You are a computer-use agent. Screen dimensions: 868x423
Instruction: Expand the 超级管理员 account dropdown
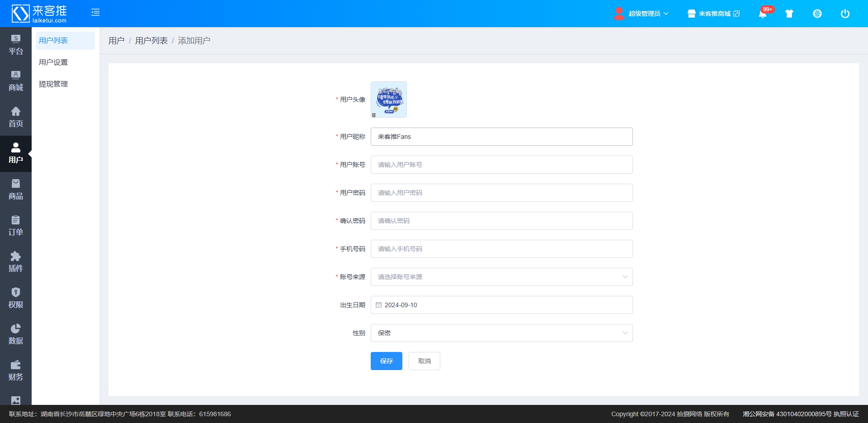point(642,14)
